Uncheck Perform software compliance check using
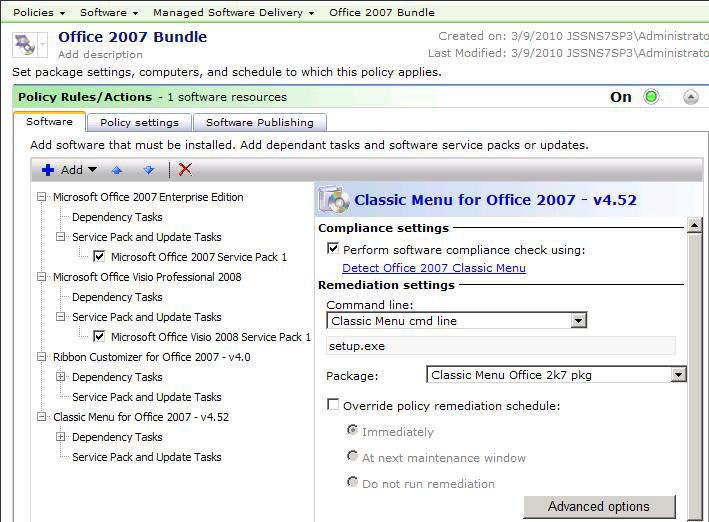Image resolution: width=709 pixels, height=522 pixels. click(x=333, y=248)
